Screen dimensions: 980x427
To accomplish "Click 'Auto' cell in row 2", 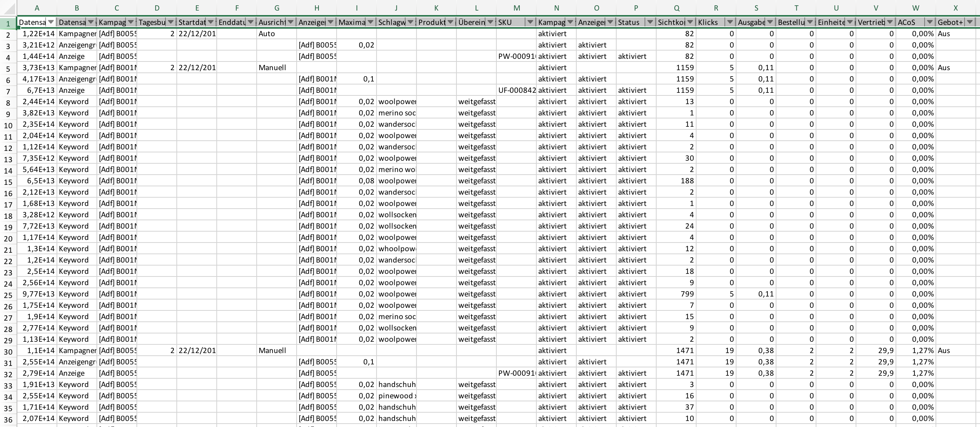I will pyautogui.click(x=277, y=34).
